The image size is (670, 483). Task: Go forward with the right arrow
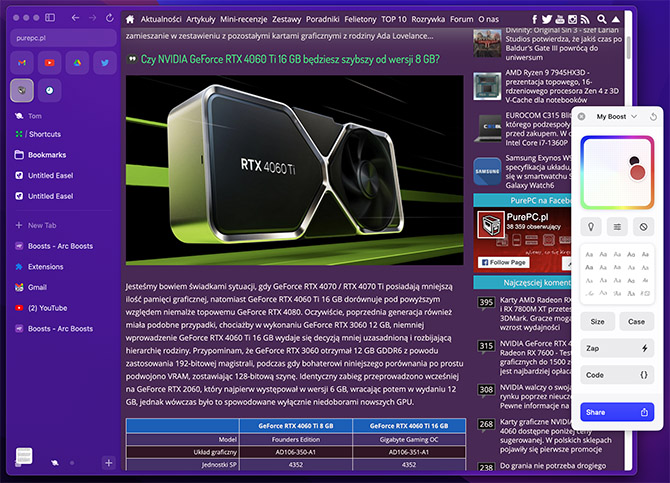point(92,18)
